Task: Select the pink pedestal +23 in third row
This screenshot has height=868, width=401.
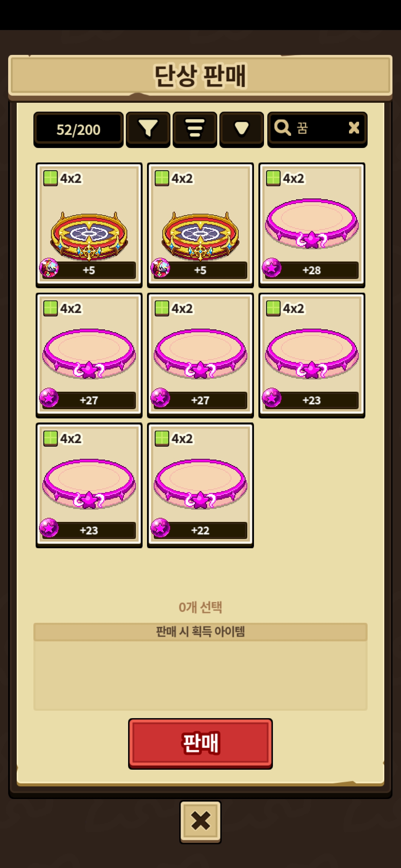Action: [x=89, y=486]
